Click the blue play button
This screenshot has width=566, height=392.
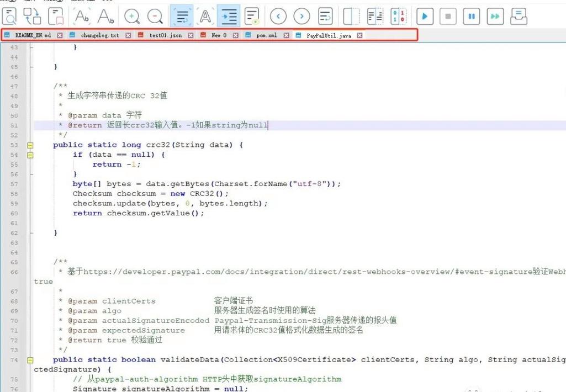(425, 16)
